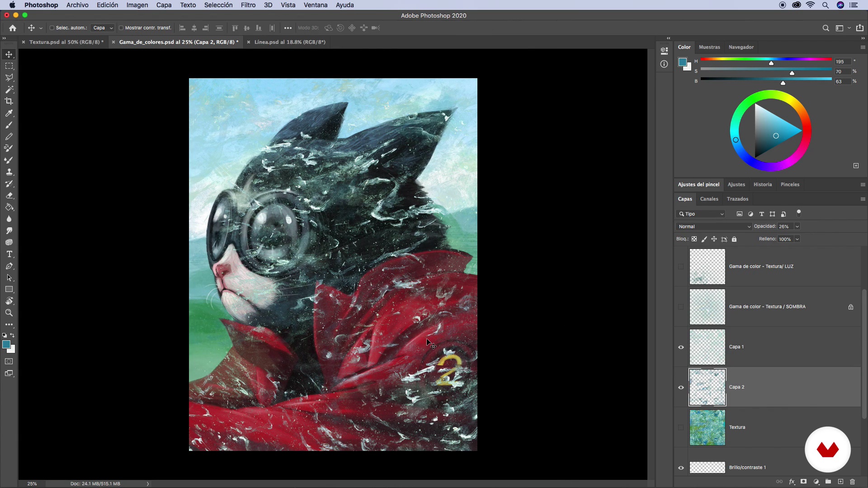The image size is (868, 488).
Task: Switch to the Muestras tab
Action: pos(709,47)
